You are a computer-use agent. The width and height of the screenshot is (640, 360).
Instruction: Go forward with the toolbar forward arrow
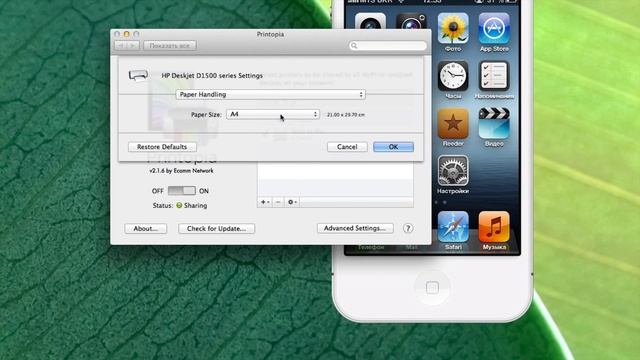pyautogui.click(x=133, y=46)
